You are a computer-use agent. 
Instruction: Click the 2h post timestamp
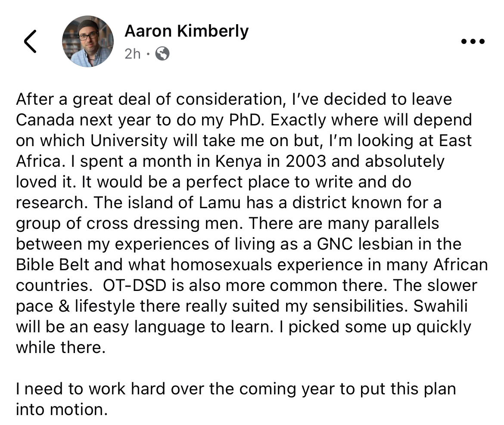pyautogui.click(x=132, y=54)
